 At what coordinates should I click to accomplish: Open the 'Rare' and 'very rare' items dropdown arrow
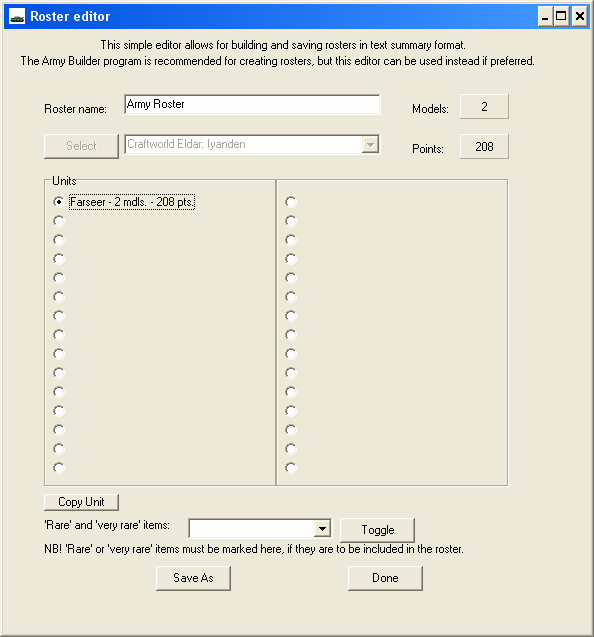(x=322, y=529)
